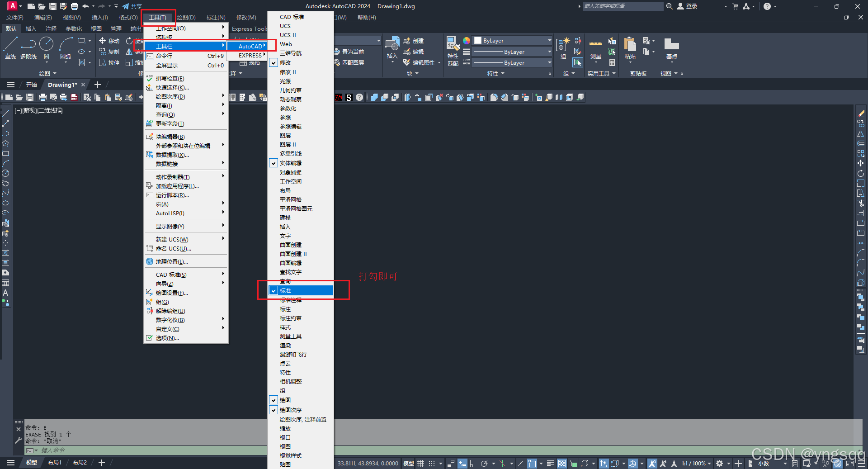Click the 编辑属性 button
The width and height of the screenshot is (868, 469).
point(419,62)
